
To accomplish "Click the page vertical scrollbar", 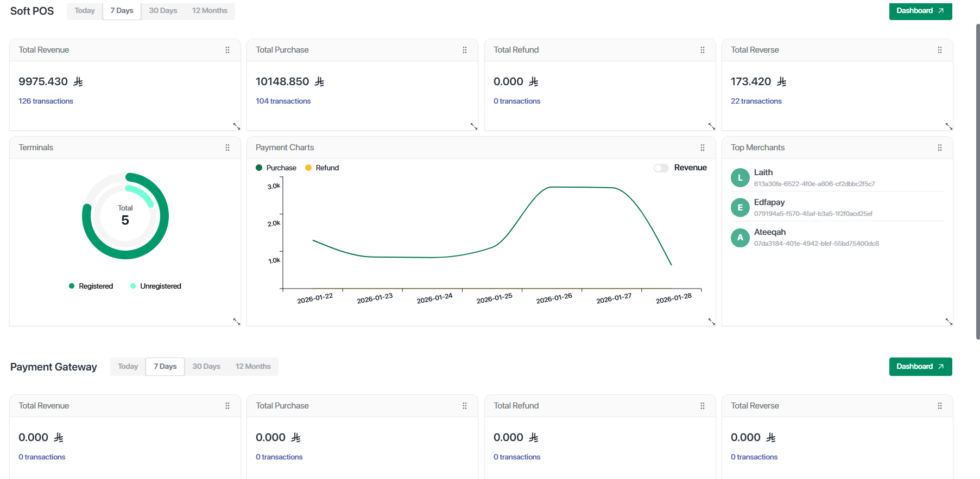I will tap(978, 182).
